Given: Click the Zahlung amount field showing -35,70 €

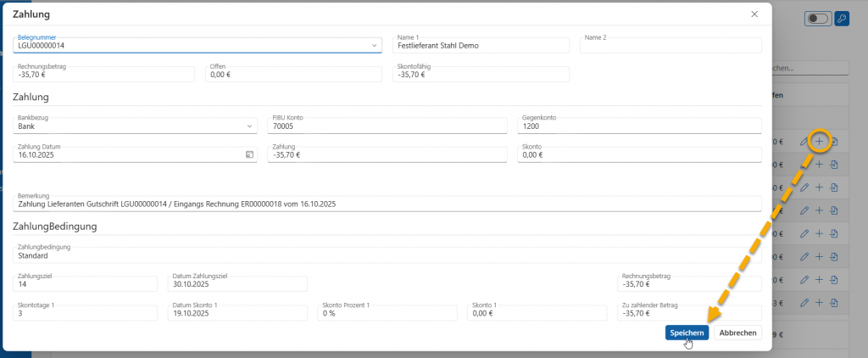Looking at the screenshot, I should click(387, 154).
